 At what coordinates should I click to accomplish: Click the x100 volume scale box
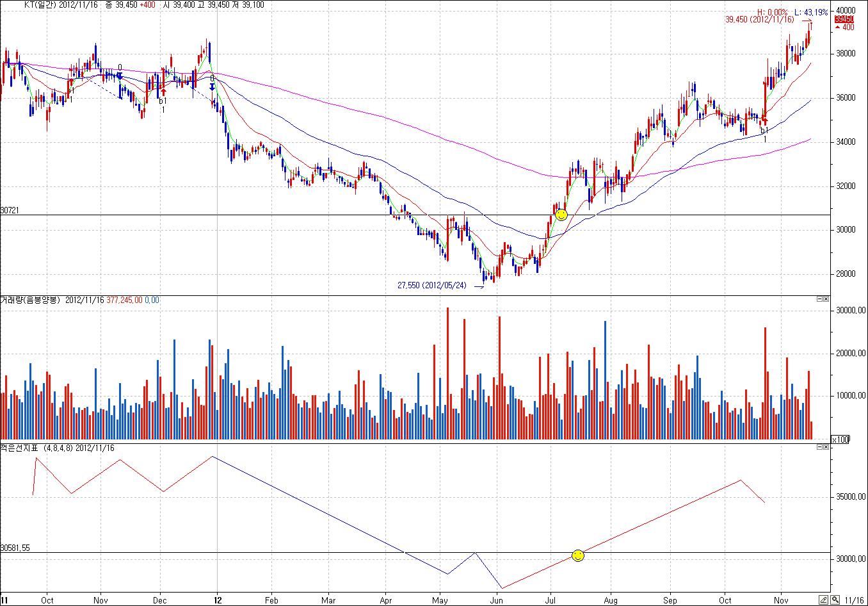839,439
